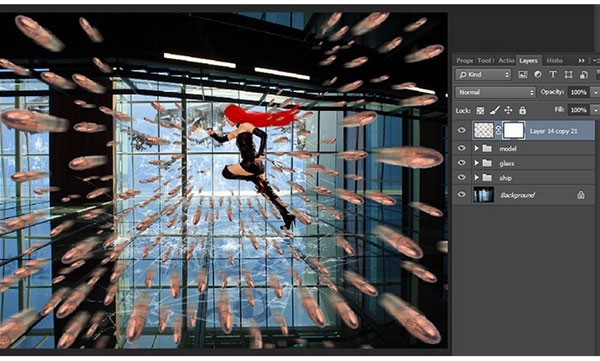Lock all with the padlock icon
The image size is (600, 361).
(522, 110)
